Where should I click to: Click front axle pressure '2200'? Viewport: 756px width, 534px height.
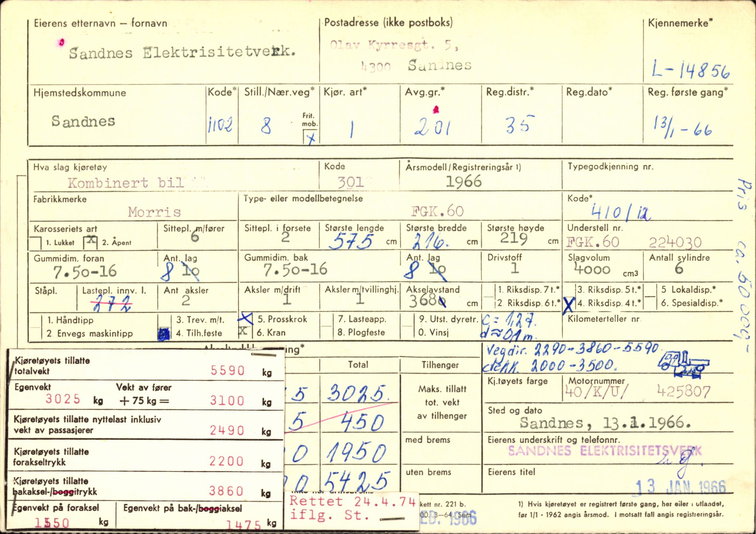point(226,461)
